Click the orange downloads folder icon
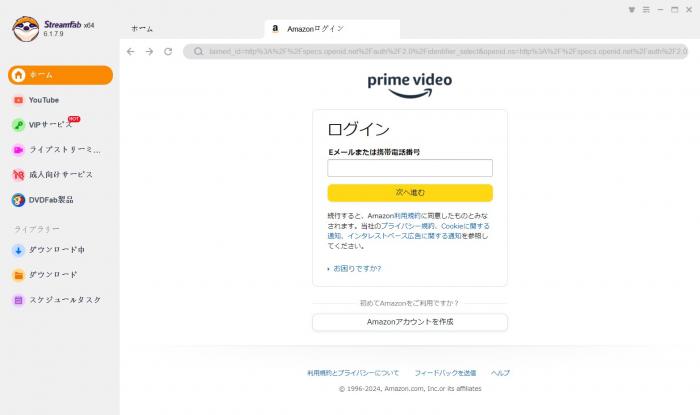Viewport: 700px width, 415px height. point(18,275)
